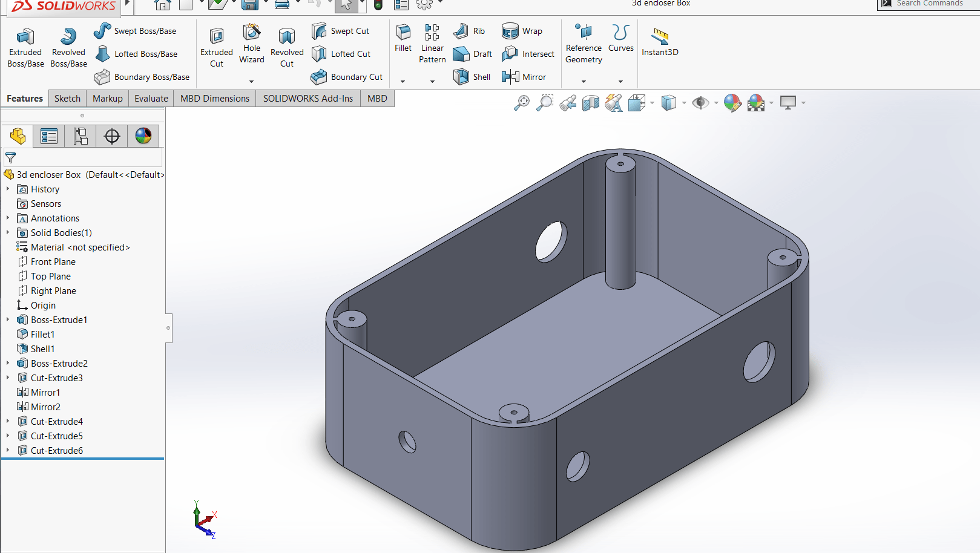Switch to the Sketch tab
Screen dimensions: 980x553
click(67, 99)
